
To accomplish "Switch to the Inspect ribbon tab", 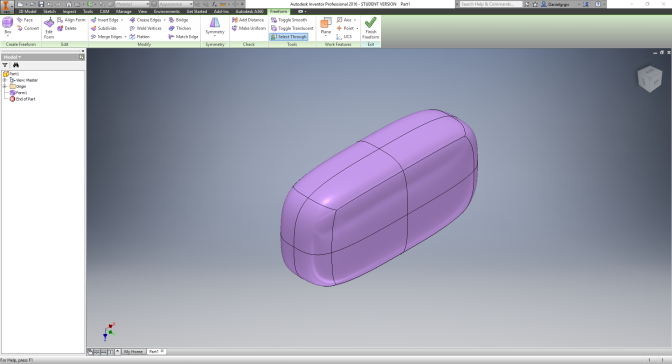I will pyautogui.click(x=69, y=12).
